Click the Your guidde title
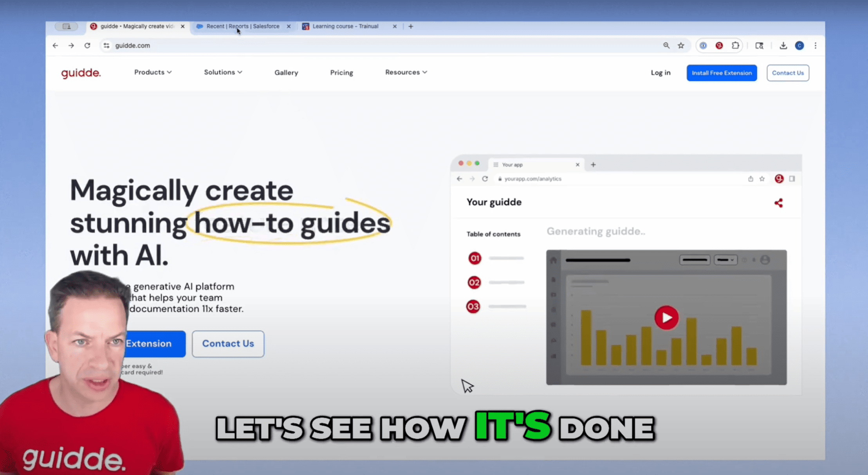Image resolution: width=868 pixels, height=475 pixels. pyautogui.click(x=494, y=202)
